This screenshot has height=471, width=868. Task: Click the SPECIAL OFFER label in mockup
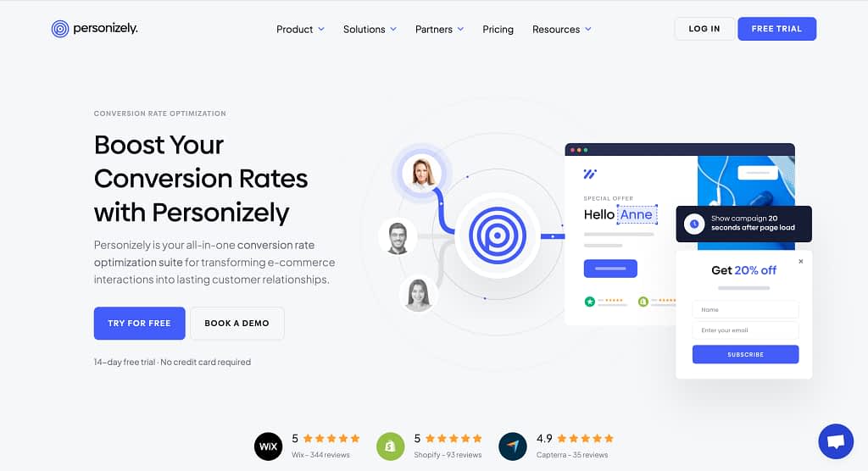click(609, 198)
